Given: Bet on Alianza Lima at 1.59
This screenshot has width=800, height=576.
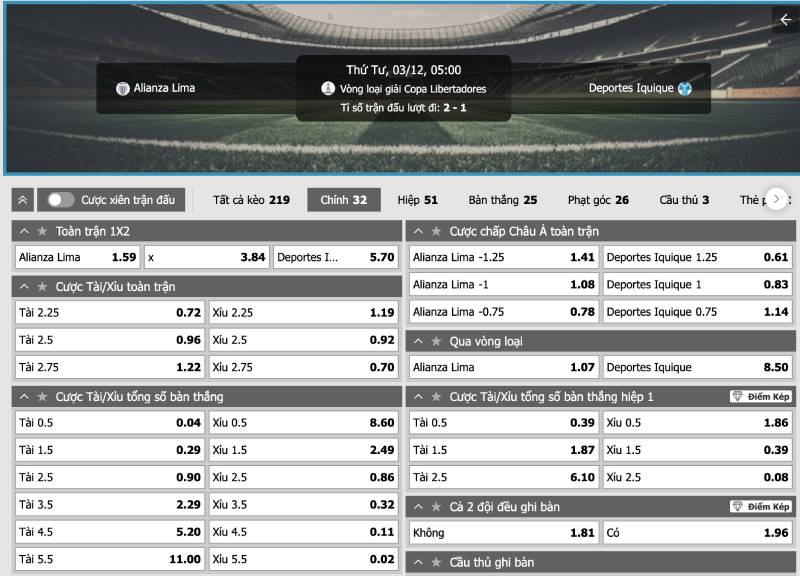Looking at the screenshot, I should click(x=76, y=257).
